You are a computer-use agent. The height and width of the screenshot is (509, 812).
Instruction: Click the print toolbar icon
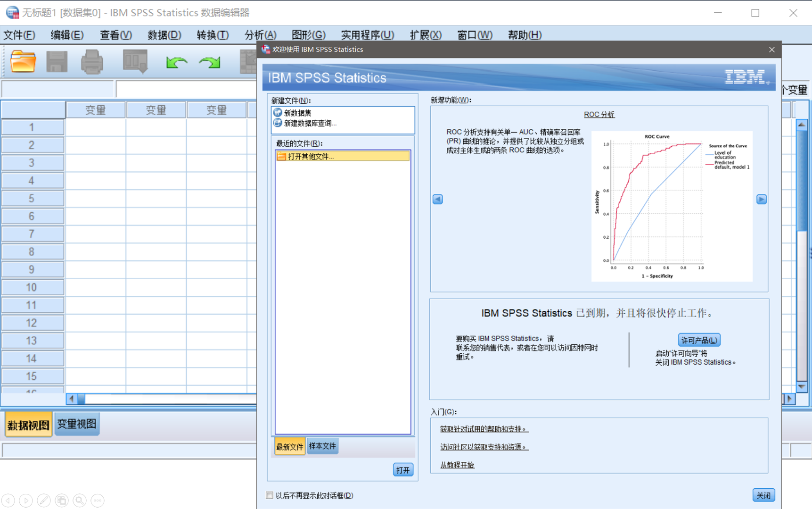(x=92, y=61)
